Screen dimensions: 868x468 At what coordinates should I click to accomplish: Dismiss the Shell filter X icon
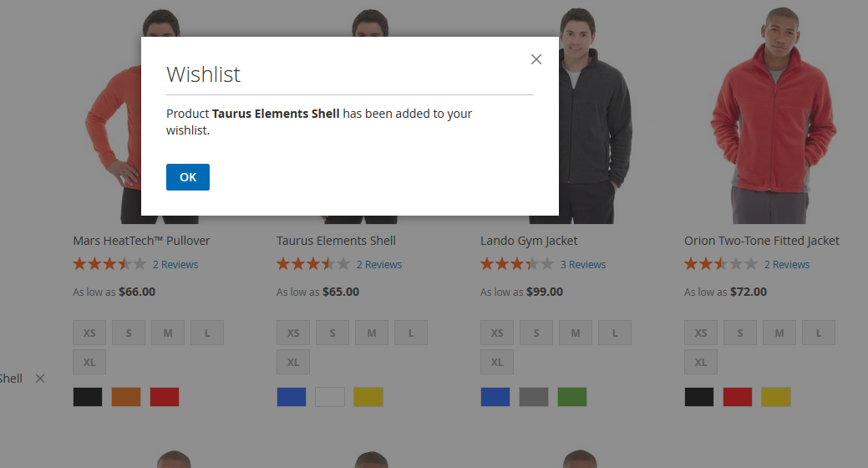(40, 379)
